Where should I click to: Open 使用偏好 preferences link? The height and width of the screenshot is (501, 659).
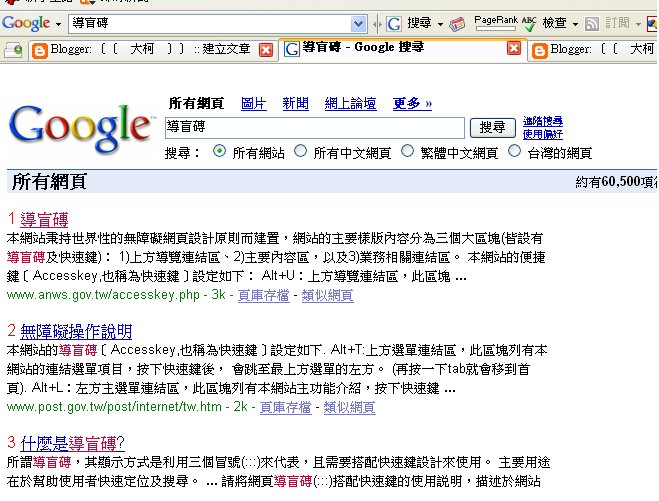(x=543, y=134)
